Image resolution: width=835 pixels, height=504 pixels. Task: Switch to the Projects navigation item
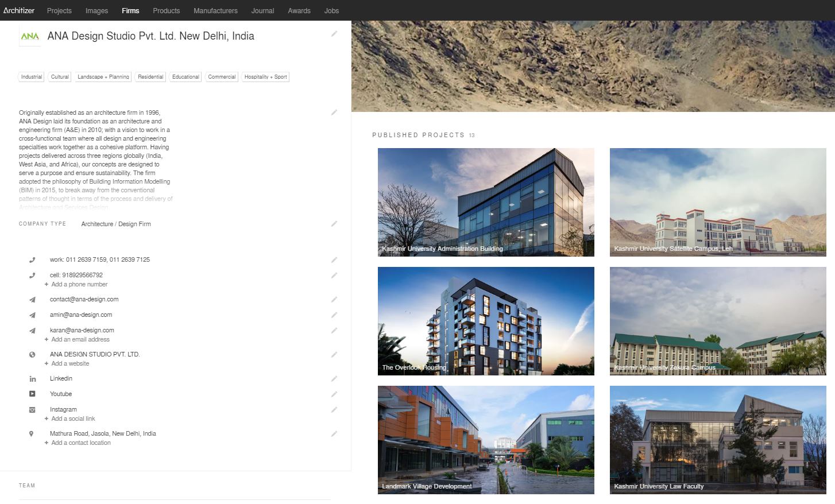tap(59, 10)
